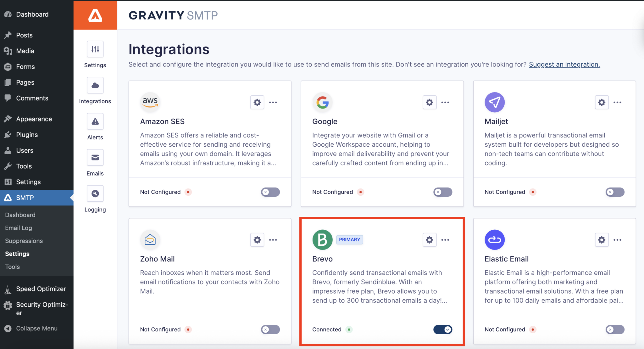
Task: Select Suppressions in SMTP submenu
Action: [24, 241]
